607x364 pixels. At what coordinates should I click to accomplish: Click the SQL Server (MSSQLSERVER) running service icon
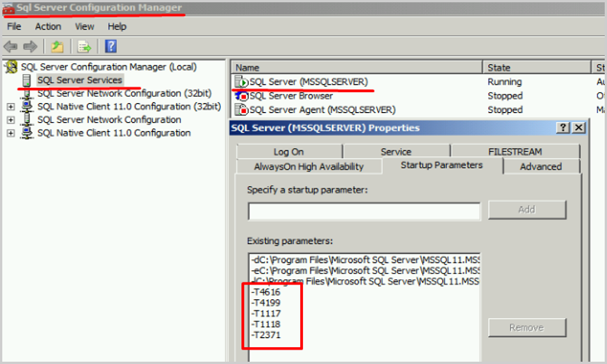pyautogui.click(x=241, y=82)
